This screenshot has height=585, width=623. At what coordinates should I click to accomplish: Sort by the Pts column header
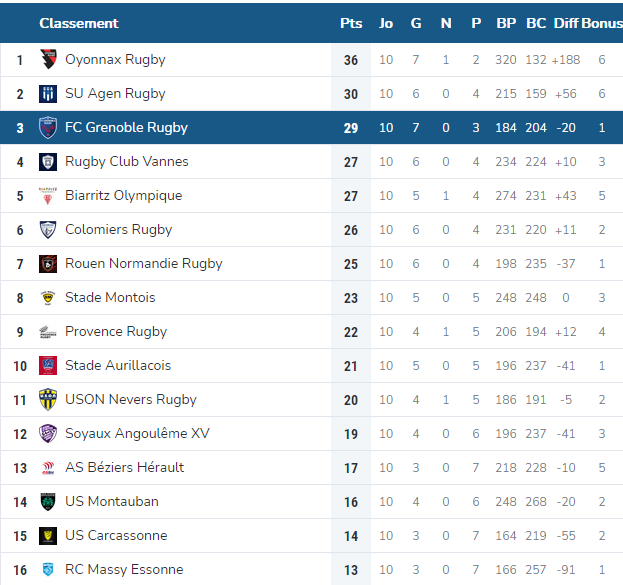[351, 23]
